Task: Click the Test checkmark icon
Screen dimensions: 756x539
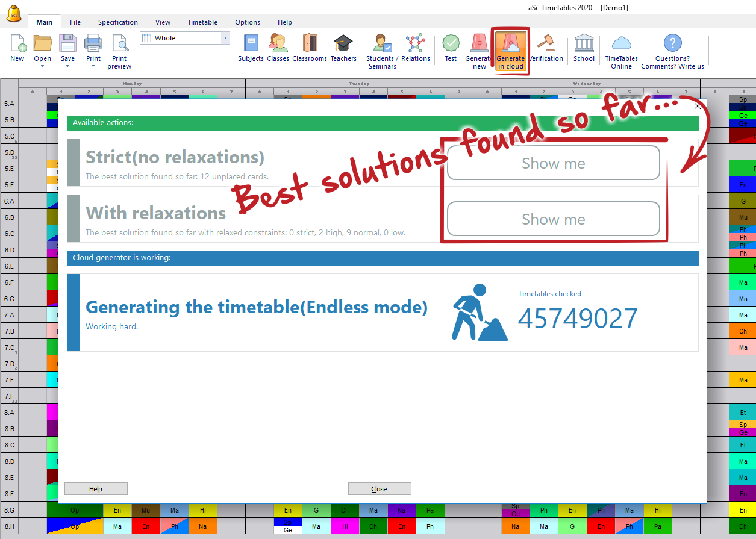Action: [451, 44]
